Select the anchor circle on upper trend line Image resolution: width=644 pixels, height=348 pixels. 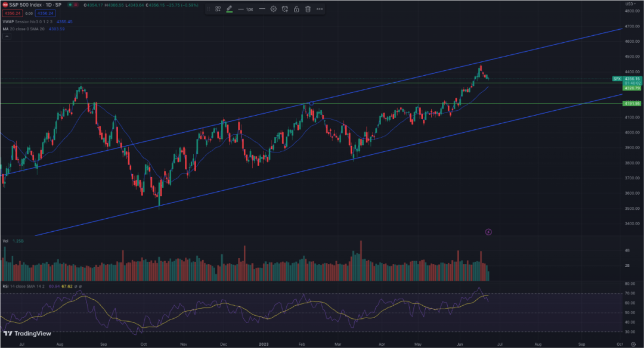coord(311,104)
